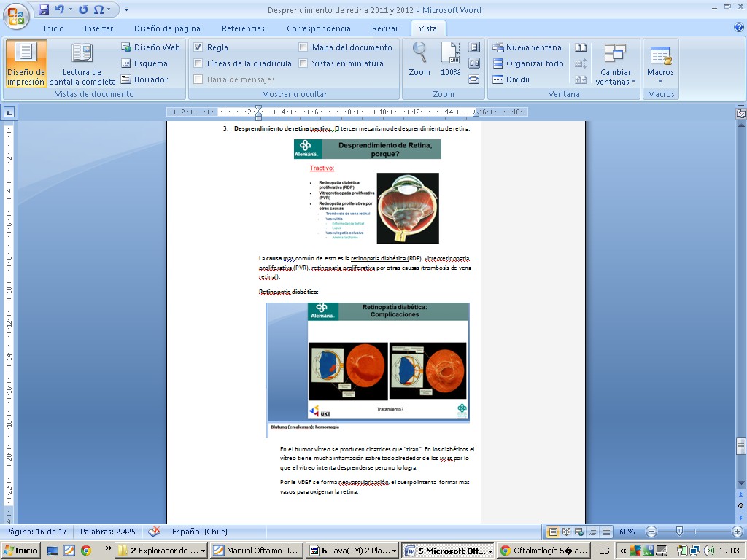Click the Office button logo
Screen dimensions: 747x560
click(x=15, y=15)
